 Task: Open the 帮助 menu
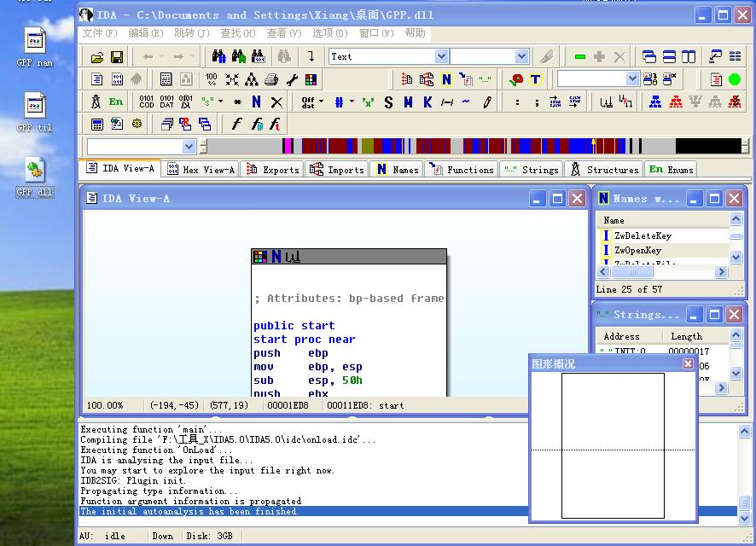[416, 32]
